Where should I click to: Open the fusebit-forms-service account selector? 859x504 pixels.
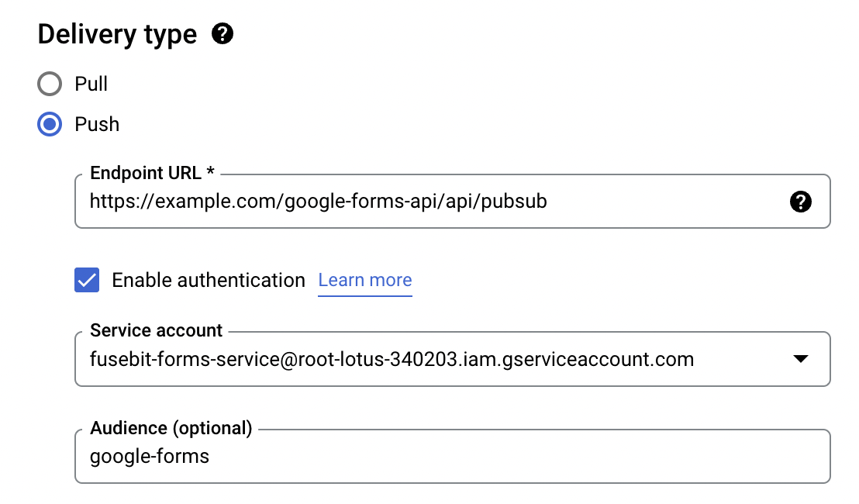[x=392, y=360]
